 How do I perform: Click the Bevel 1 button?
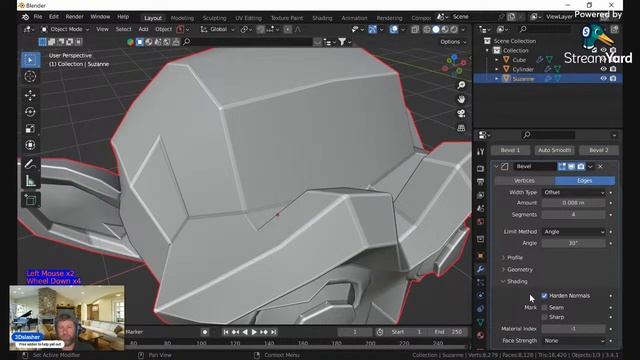[510, 150]
